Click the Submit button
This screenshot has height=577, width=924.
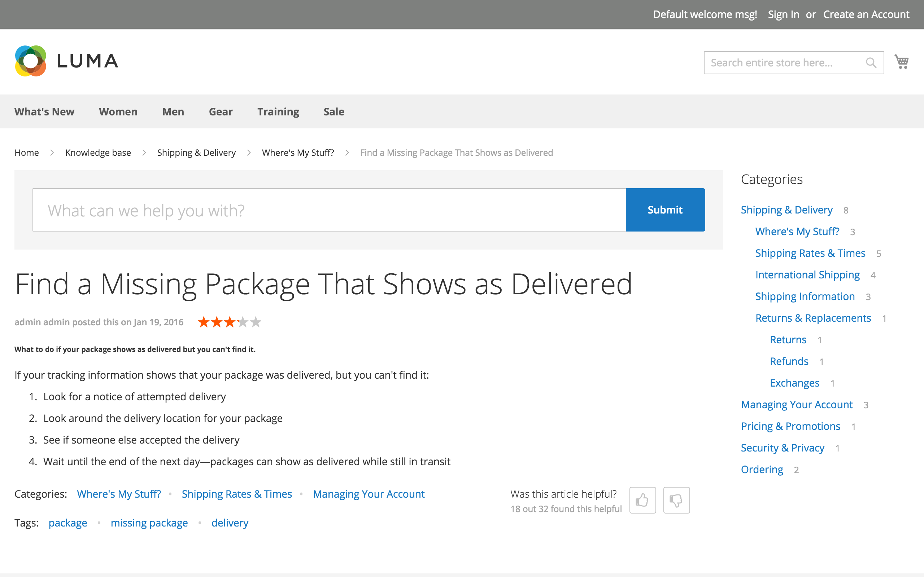tap(664, 210)
